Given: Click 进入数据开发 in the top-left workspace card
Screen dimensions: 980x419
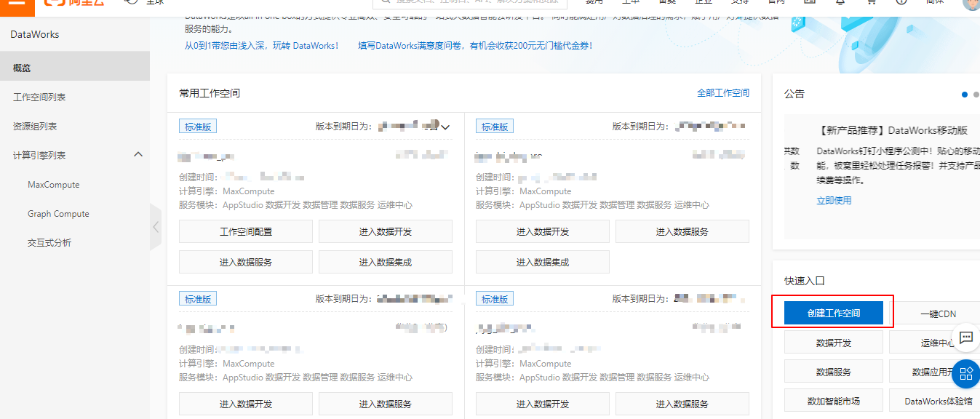Looking at the screenshot, I should tap(386, 231).
